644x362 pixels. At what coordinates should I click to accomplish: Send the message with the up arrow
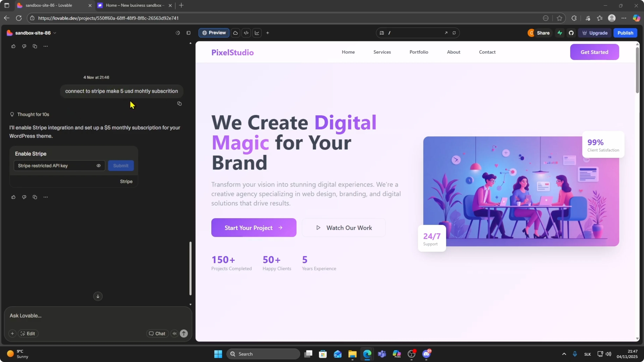(184, 333)
